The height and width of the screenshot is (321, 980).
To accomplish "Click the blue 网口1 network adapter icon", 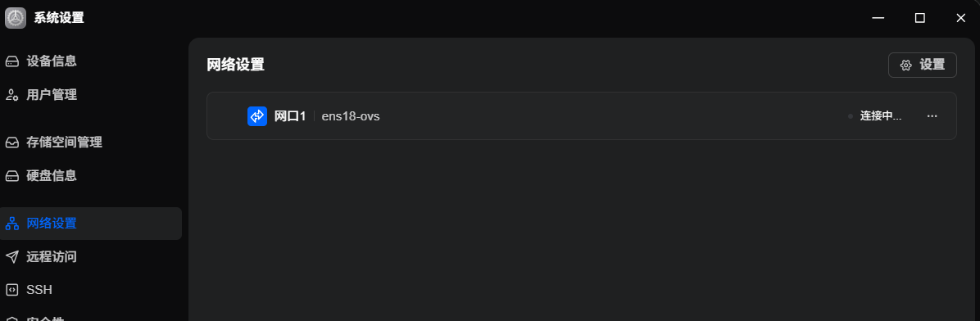I will pyautogui.click(x=257, y=116).
